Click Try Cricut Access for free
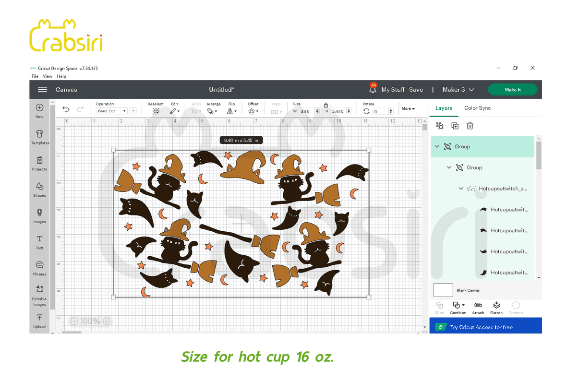 coord(481,327)
